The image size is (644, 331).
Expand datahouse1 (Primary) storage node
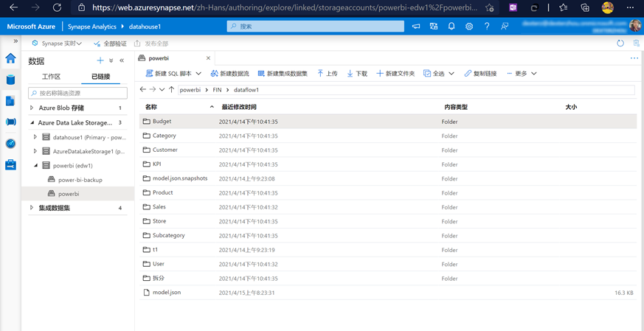[x=35, y=137]
